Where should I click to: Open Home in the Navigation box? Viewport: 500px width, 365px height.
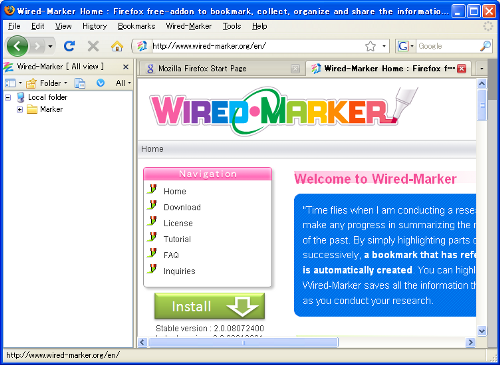175,191
